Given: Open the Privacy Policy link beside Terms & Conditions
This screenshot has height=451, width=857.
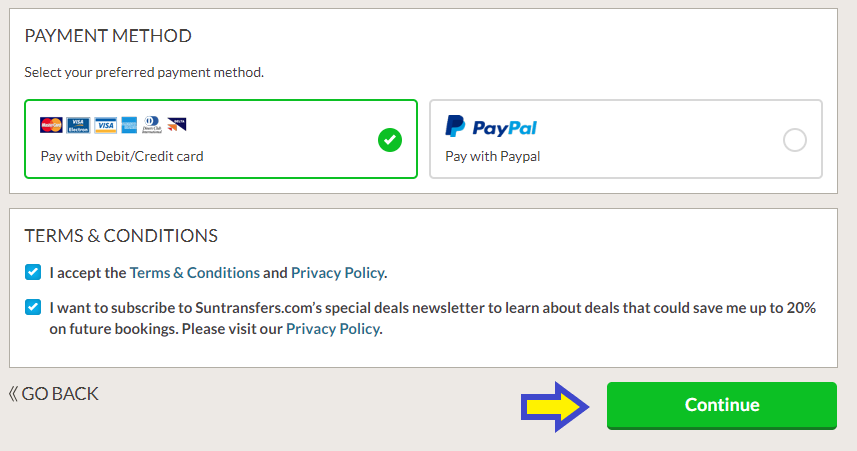Looking at the screenshot, I should (x=337, y=272).
